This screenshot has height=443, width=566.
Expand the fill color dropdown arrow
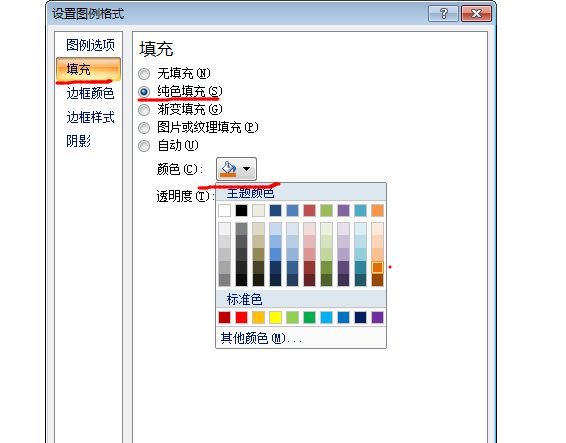pyautogui.click(x=247, y=169)
